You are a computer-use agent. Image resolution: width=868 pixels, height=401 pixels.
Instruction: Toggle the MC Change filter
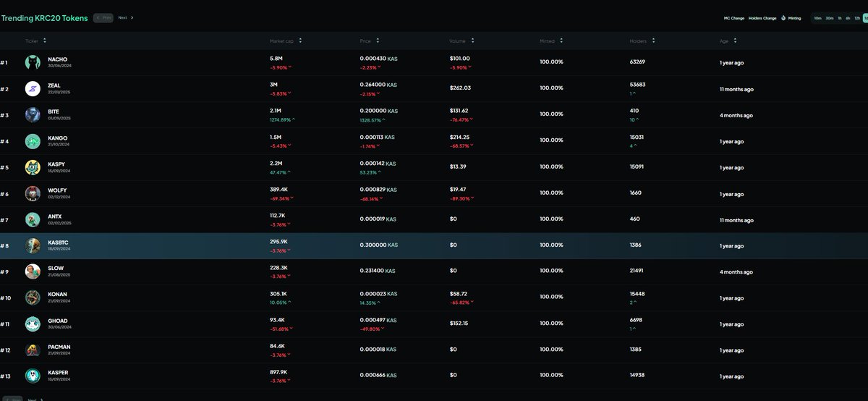click(x=733, y=17)
